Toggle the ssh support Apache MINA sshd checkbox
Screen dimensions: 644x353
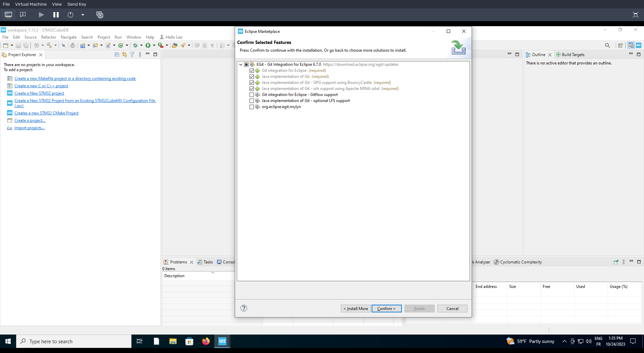coord(252,89)
